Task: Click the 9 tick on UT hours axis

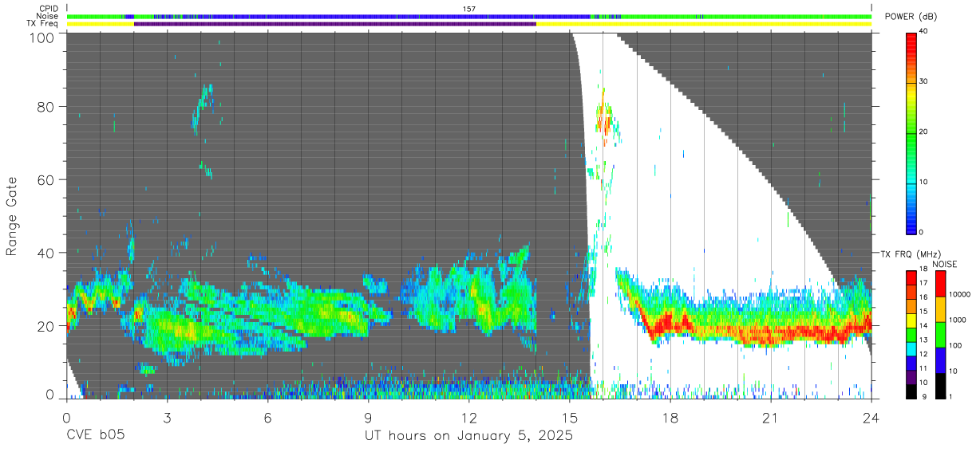Action: pos(368,417)
